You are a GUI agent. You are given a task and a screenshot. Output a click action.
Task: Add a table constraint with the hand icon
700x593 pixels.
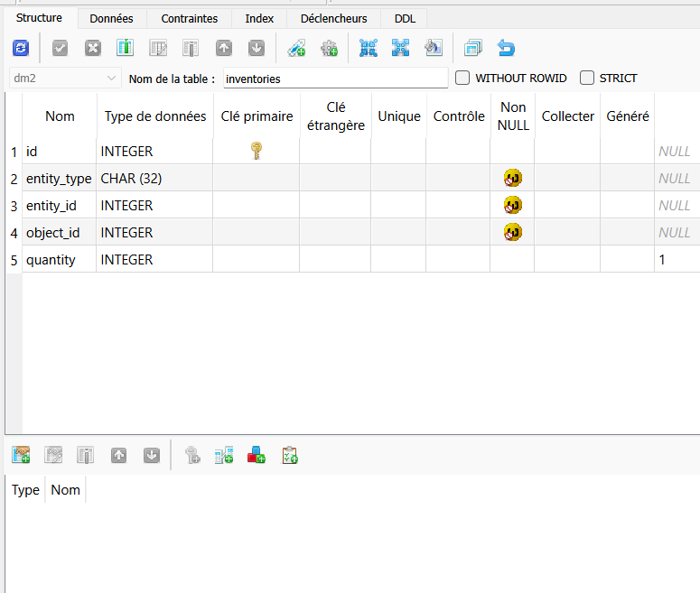[21, 455]
